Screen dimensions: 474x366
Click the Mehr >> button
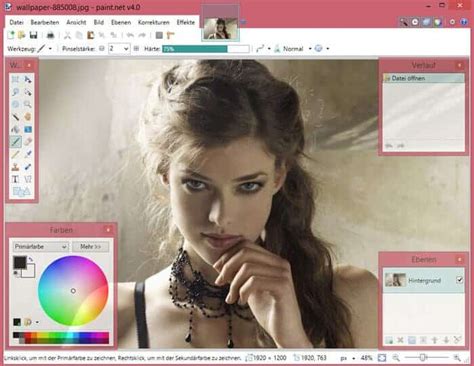click(90, 247)
